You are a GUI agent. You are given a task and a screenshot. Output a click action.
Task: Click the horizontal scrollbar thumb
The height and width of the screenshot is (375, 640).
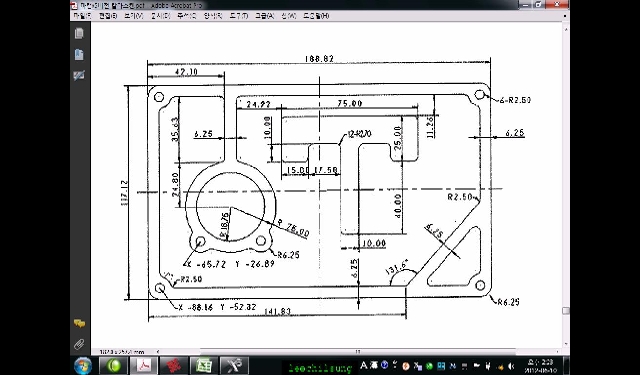click(358, 351)
